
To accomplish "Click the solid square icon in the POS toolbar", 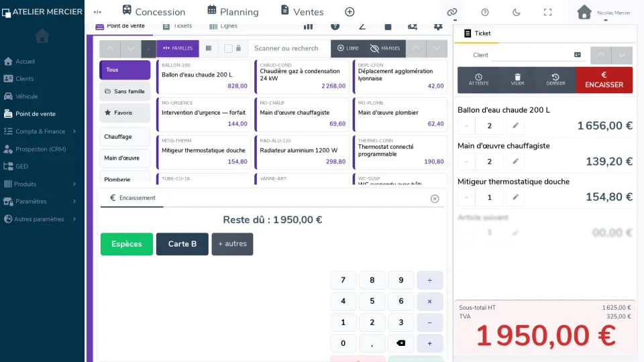I will 388,27.
